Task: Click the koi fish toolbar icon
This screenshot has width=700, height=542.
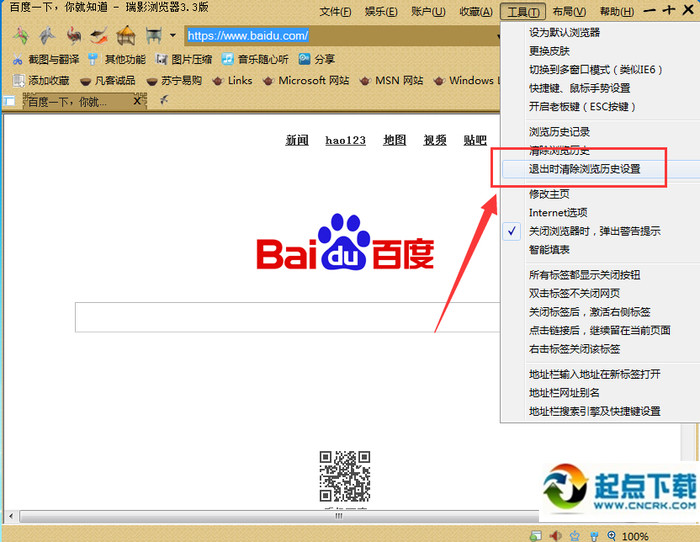Action: pyautogui.click(x=99, y=35)
